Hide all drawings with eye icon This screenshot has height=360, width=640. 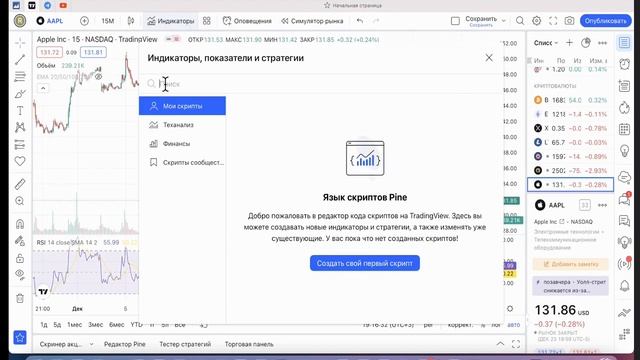[20, 274]
